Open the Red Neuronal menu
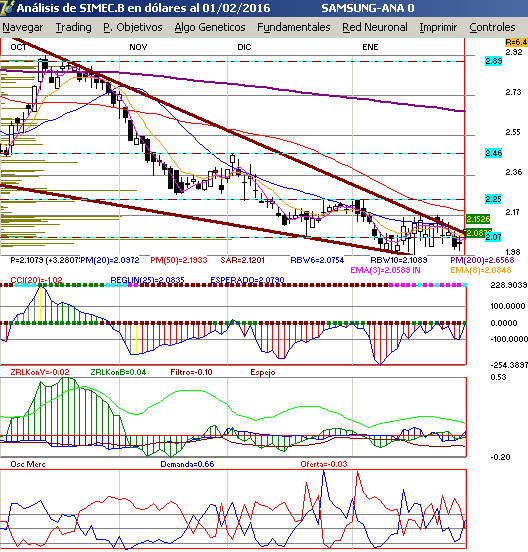The height and width of the screenshot is (552, 528). (x=375, y=27)
